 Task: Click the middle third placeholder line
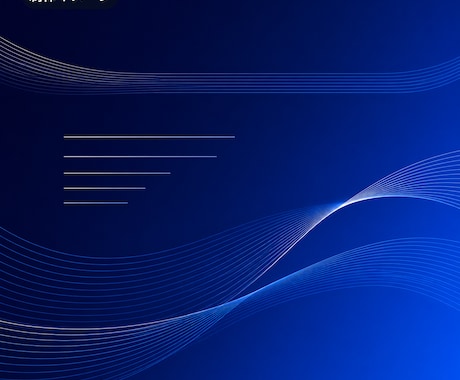(x=117, y=173)
